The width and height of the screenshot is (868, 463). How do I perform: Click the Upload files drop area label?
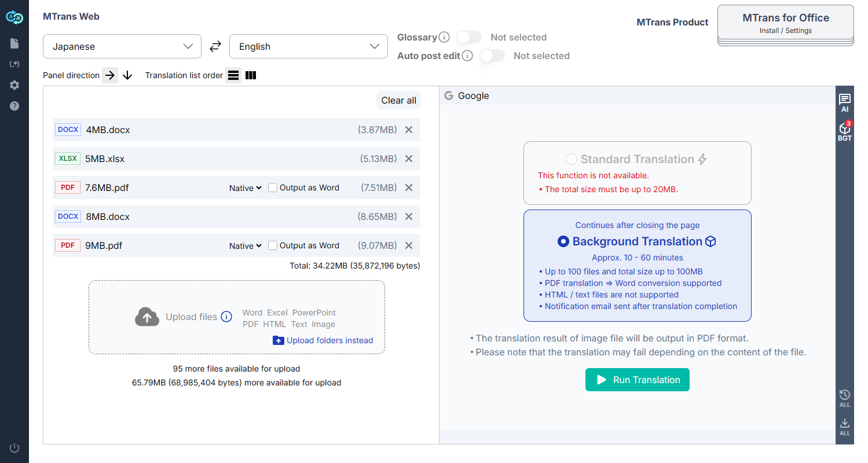pyautogui.click(x=191, y=317)
